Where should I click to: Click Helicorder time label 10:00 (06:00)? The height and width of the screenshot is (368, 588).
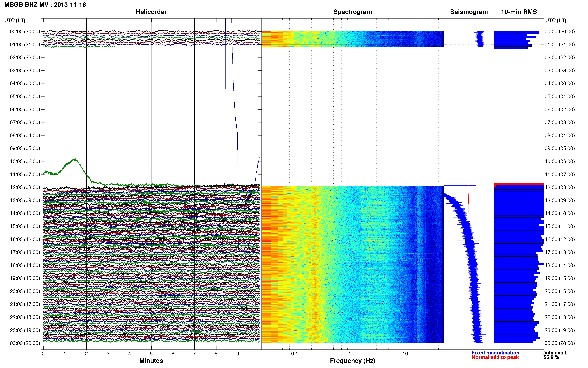(x=25, y=161)
